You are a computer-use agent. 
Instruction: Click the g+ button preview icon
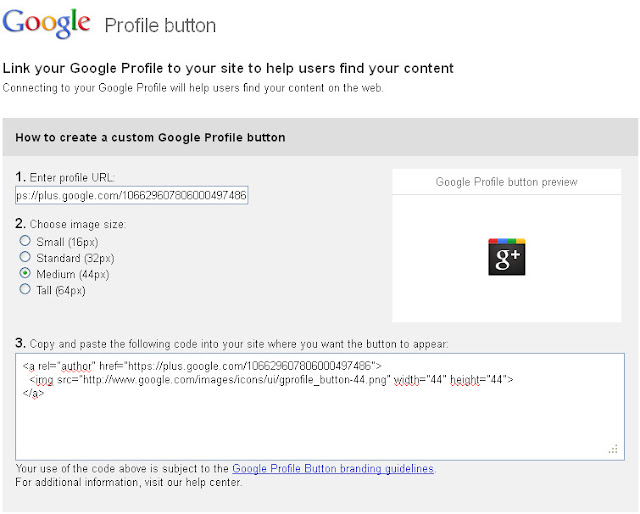(507, 257)
